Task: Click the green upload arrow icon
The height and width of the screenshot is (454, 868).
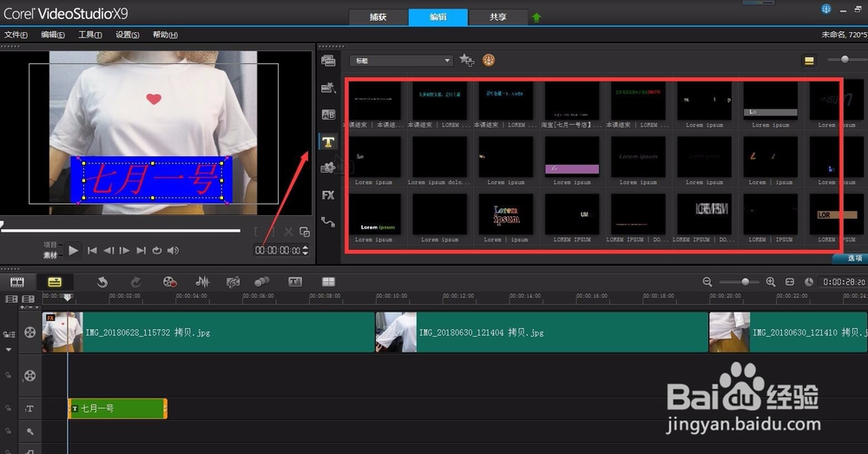Action: pyautogui.click(x=536, y=17)
